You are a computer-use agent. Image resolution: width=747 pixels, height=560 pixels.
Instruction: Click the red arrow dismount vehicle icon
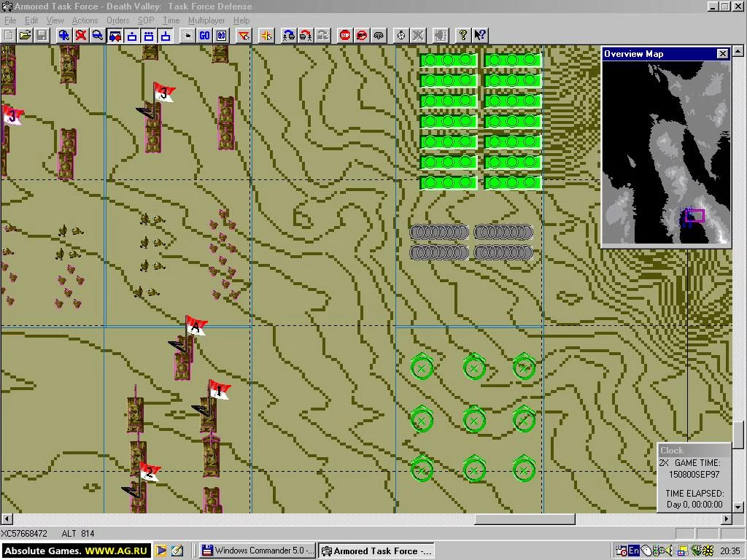tap(306, 35)
